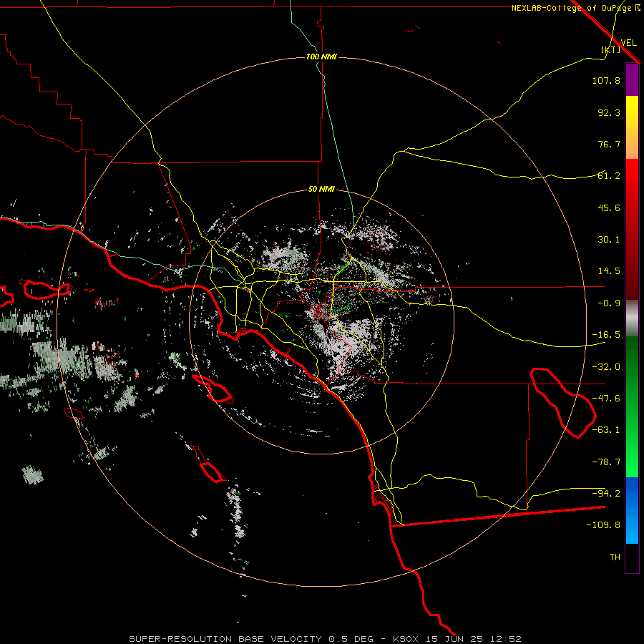The width and height of the screenshot is (644, 644).
Task: Click the 107.8 velocity scale value
Action: (606, 80)
